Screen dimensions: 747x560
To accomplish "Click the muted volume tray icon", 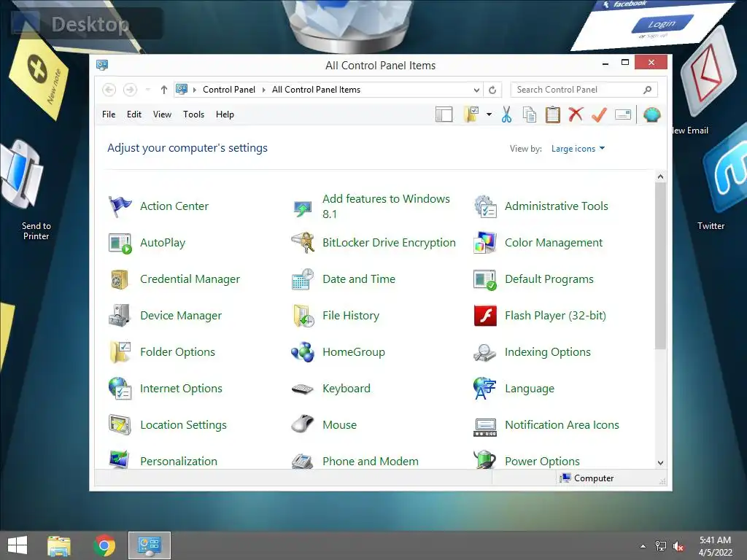I will pyautogui.click(x=678, y=546).
